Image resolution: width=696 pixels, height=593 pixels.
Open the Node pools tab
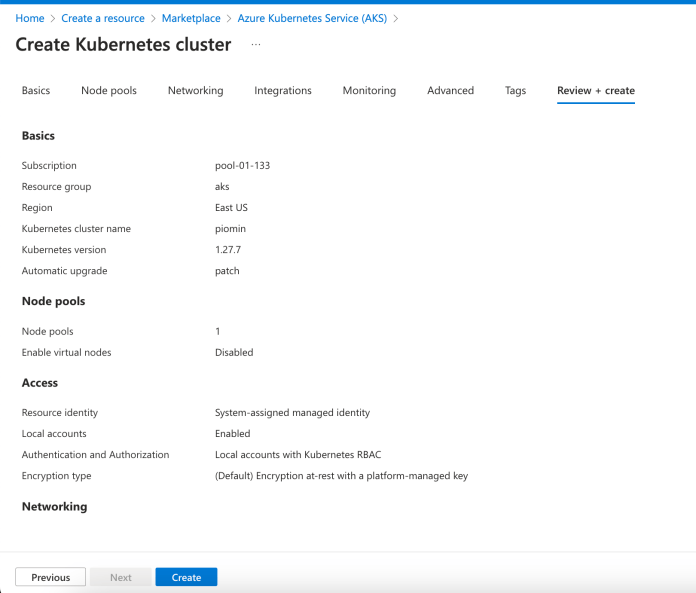tap(109, 90)
